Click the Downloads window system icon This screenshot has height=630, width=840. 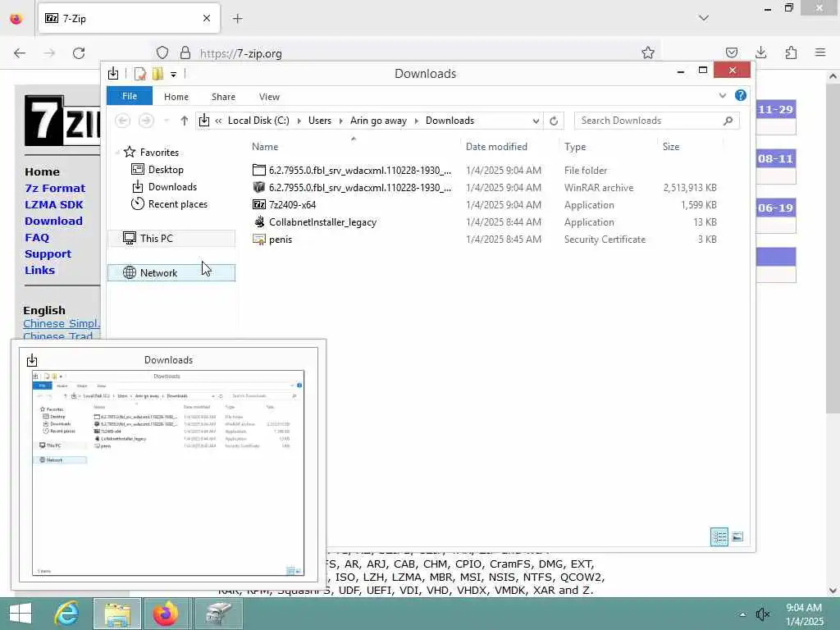pyautogui.click(x=113, y=73)
